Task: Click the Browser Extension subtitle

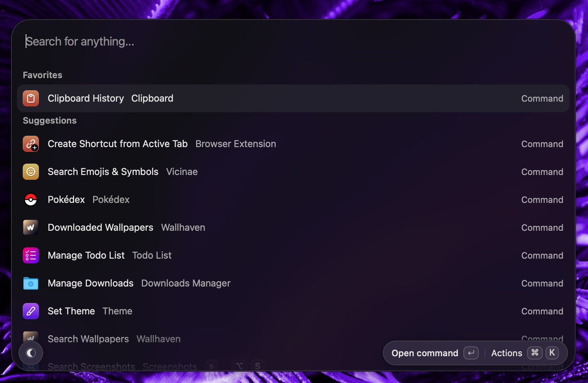Action: tap(236, 144)
